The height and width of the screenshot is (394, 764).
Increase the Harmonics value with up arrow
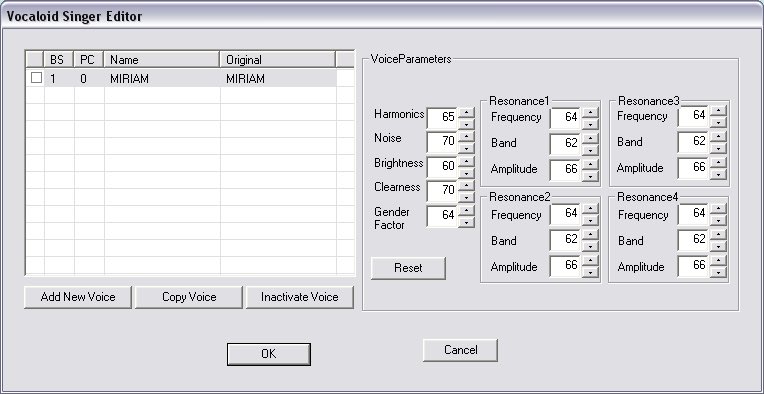[466, 113]
